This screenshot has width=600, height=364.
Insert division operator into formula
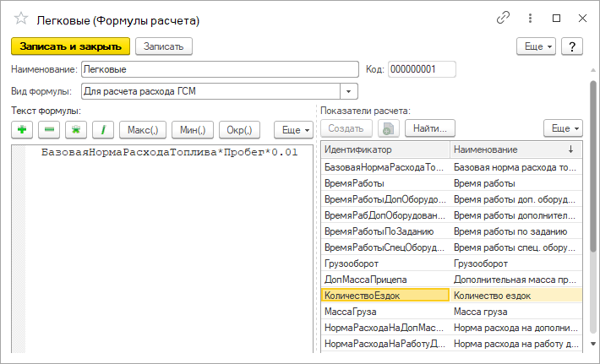point(103,129)
